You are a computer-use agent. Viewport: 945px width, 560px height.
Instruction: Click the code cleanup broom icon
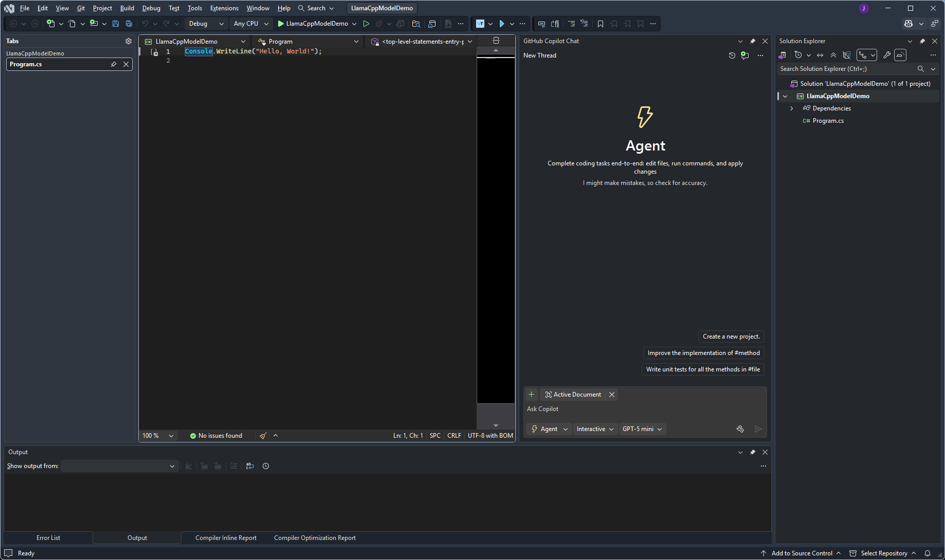click(x=263, y=436)
